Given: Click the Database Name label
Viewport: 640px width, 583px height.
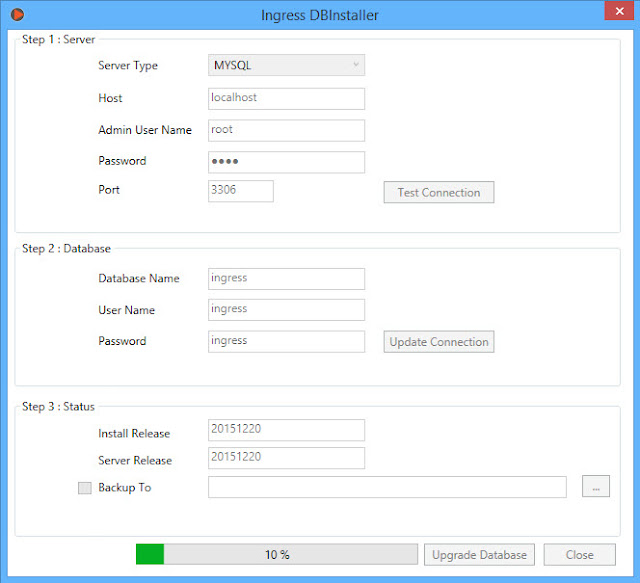Looking at the screenshot, I should coord(139,278).
